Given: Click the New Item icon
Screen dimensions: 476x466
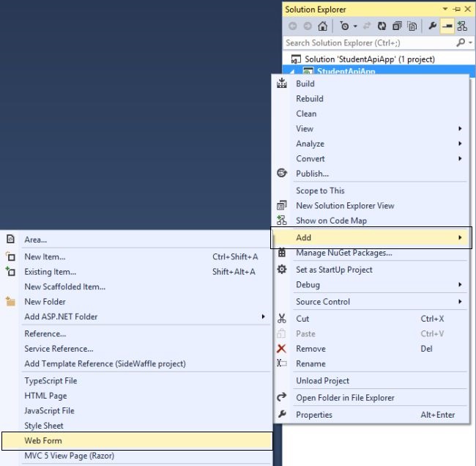Looking at the screenshot, I should (x=11, y=256).
